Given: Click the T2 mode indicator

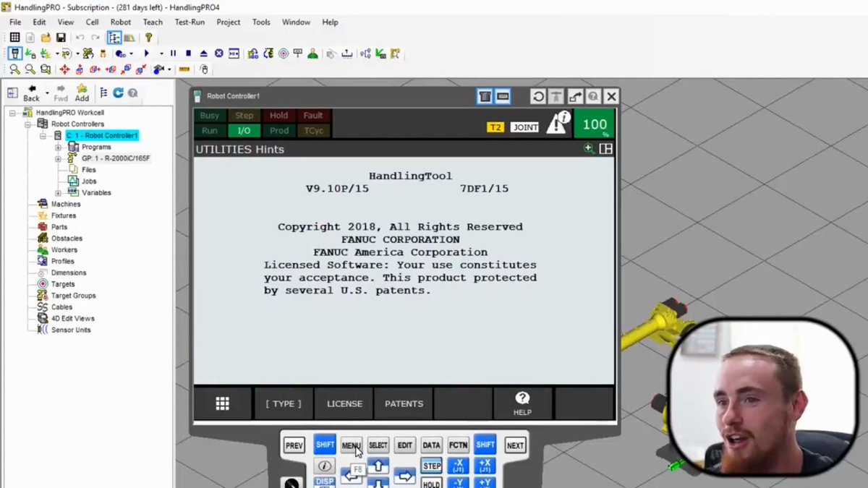Looking at the screenshot, I should pyautogui.click(x=495, y=127).
